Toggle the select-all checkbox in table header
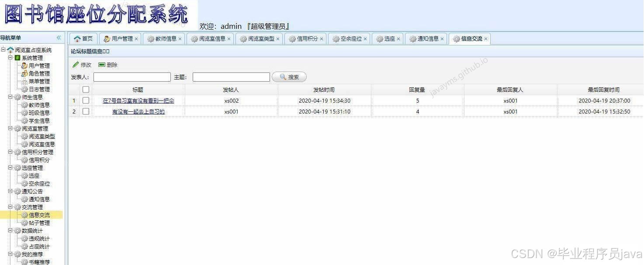This screenshot has height=265, width=644. (x=86, y=89)
